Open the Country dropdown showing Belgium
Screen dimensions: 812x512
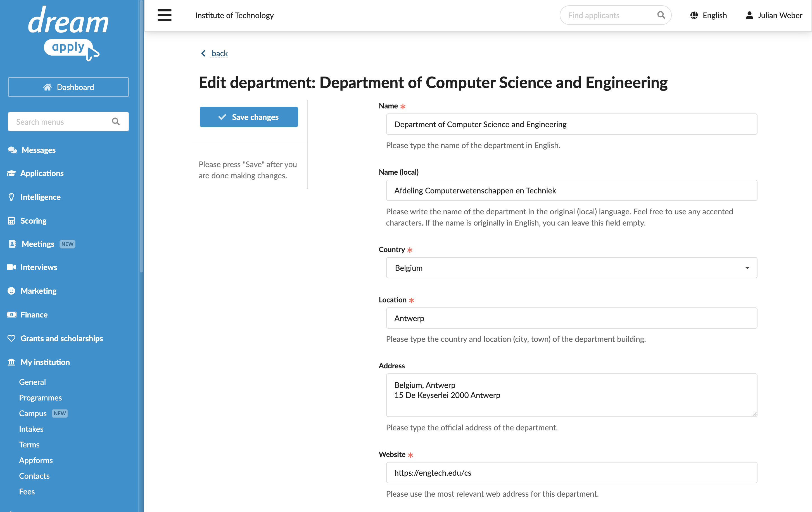(571, 268)
